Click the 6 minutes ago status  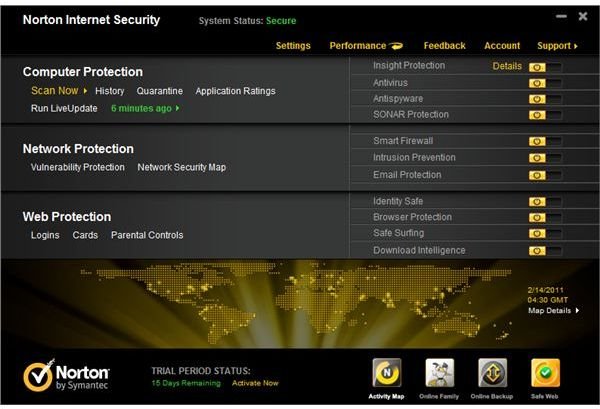[x=141, y=108]
